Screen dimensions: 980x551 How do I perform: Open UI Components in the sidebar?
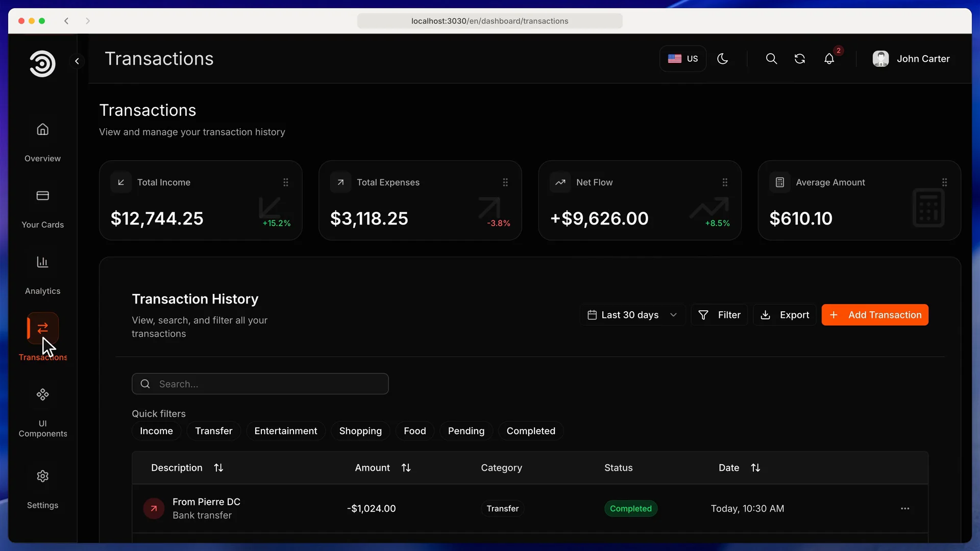click(x=42, y=413)
